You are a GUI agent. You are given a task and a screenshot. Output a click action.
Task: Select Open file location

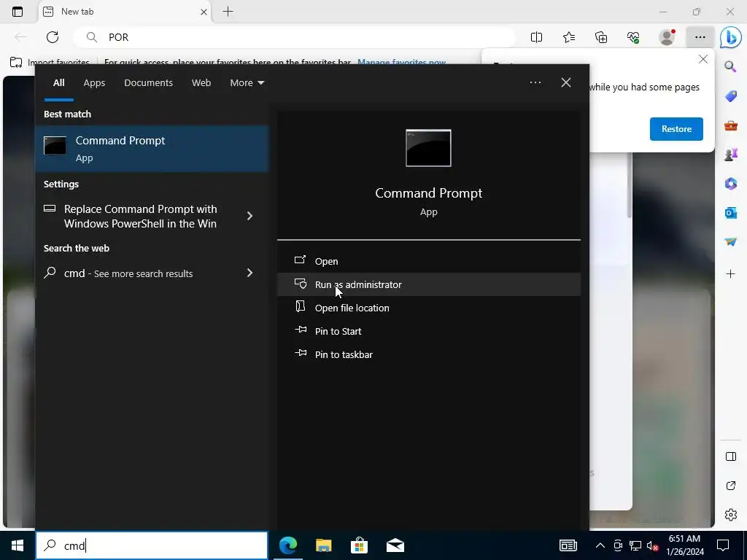(428, 308)
